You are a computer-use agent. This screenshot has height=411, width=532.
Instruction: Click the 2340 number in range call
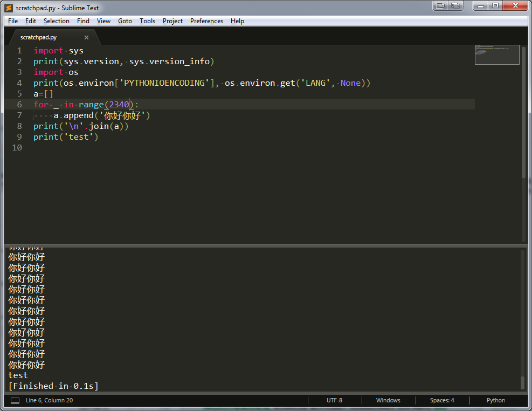[119, 105]
